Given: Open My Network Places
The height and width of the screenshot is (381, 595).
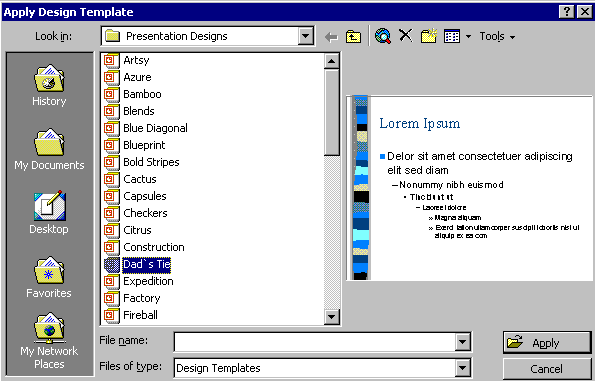Looking at the screenshot, I should point(49,340).
